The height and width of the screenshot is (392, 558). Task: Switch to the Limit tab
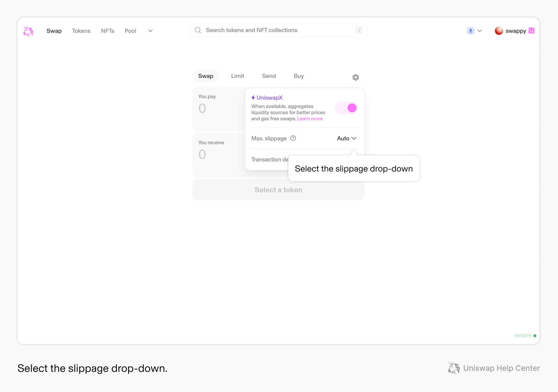(x=237, y=76)
